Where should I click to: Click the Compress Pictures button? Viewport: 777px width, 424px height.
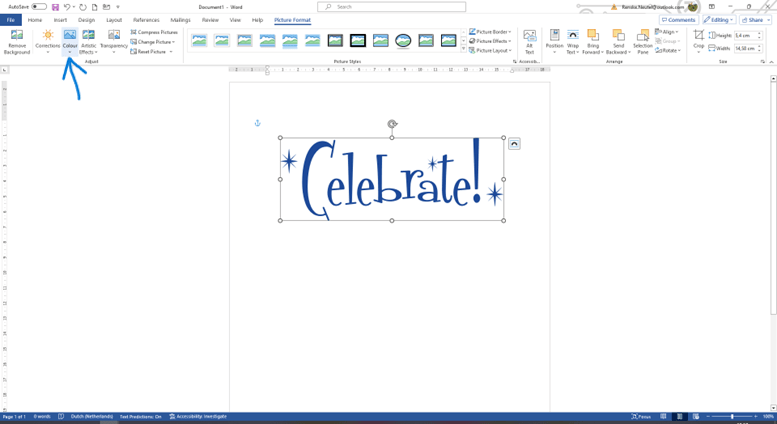(x=155, y=32)
